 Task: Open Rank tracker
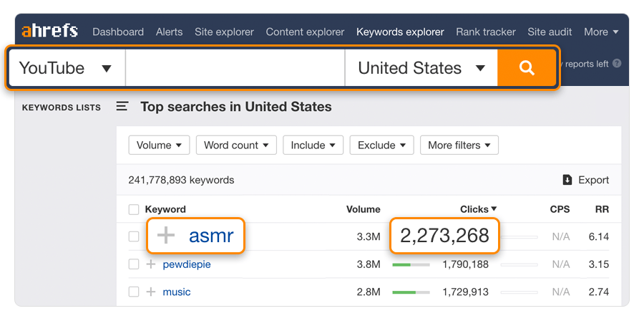(x=486, y=32)
